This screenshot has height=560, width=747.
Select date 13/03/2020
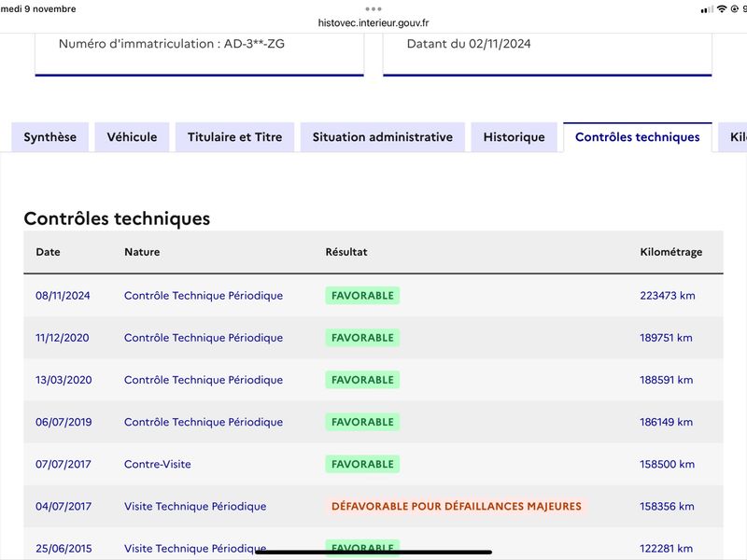click(63, 380)
